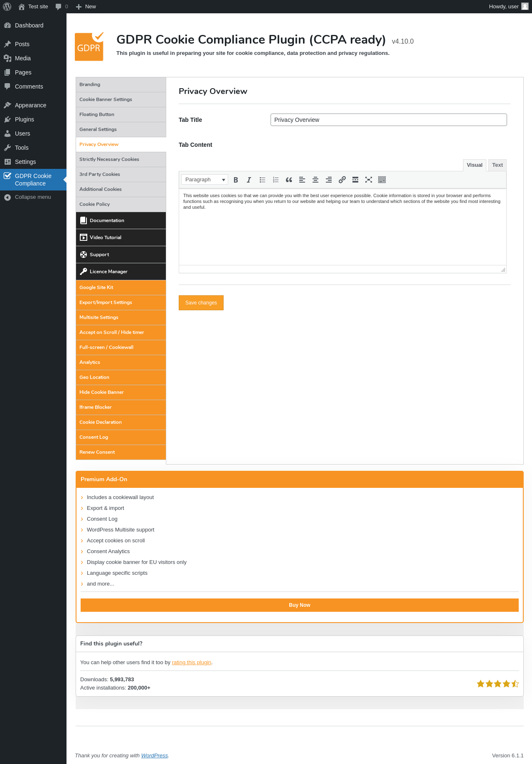Open the WordPress logo menu

(x=7, y=7)
